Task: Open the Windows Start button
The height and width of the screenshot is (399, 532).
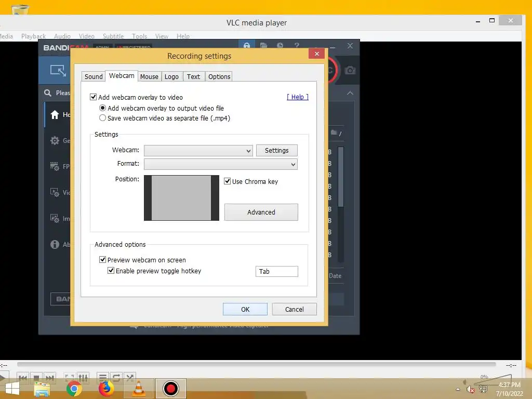Action: click(12, 389)
